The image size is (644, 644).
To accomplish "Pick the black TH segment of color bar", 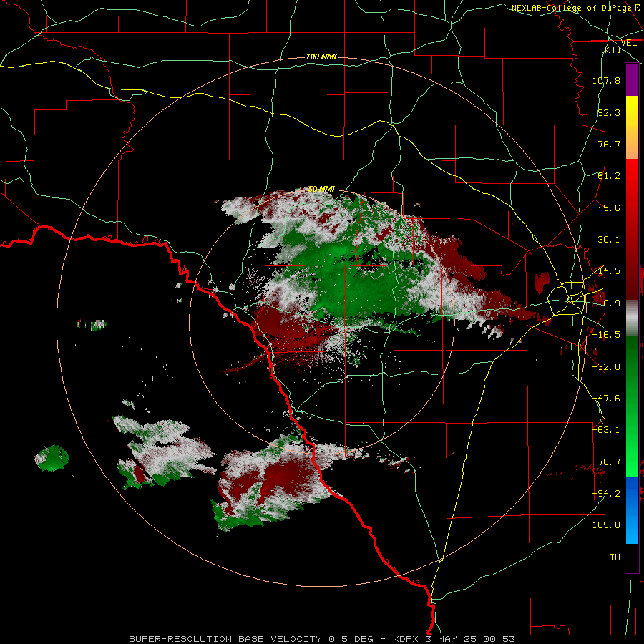I will (x=632, y=557).
